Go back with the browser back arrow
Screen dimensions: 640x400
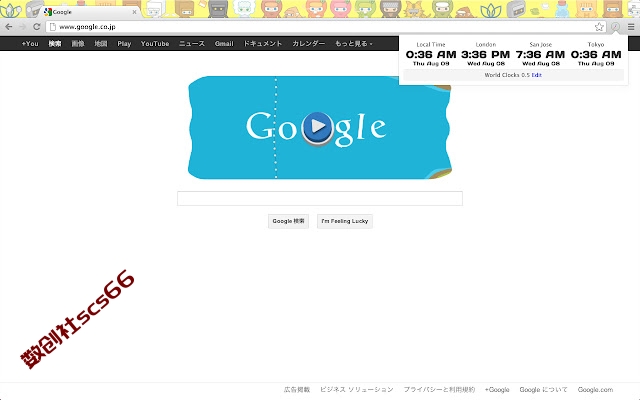[x=9, y=27]
